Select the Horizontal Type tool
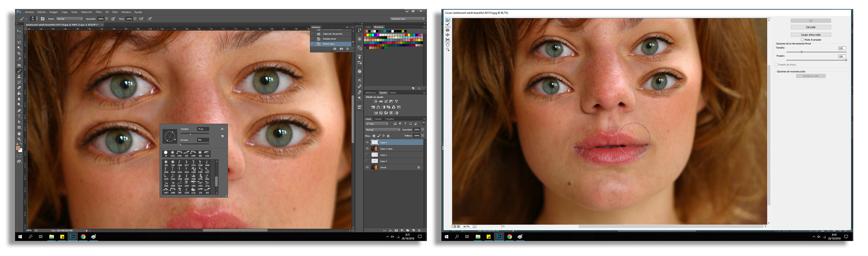Screen dimensions: 868x256 [x=19, y=116]
